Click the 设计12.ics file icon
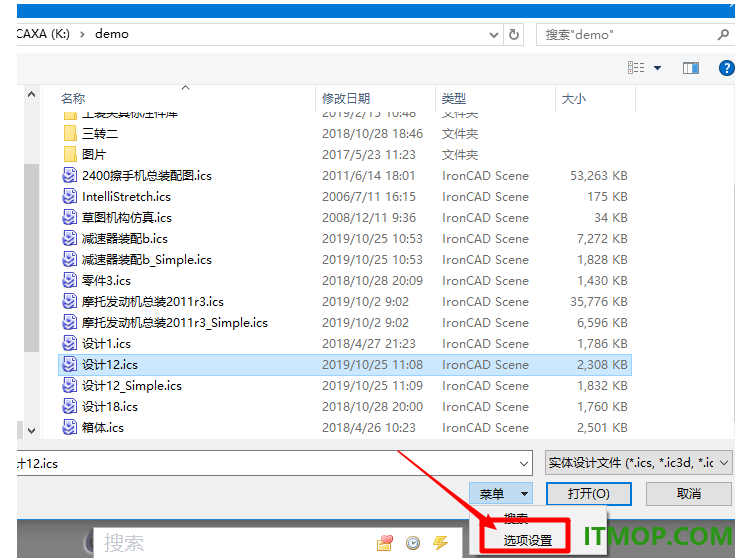The height and width of the screenshot is (559, 742). pyautogui.click(x=70, y=364)
